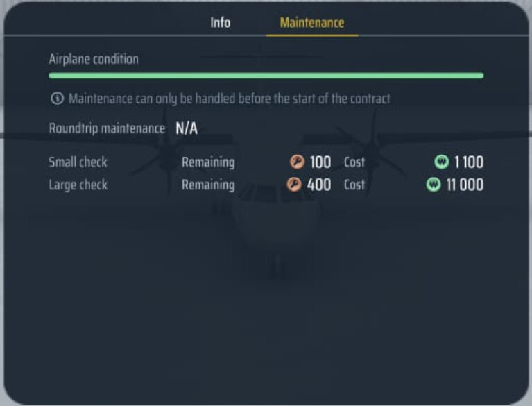The height and width of the screenshot is (406, 532).
Task: Click the Remaining label in Small check row
Action: pyautogui.click(x=208, y=162)
